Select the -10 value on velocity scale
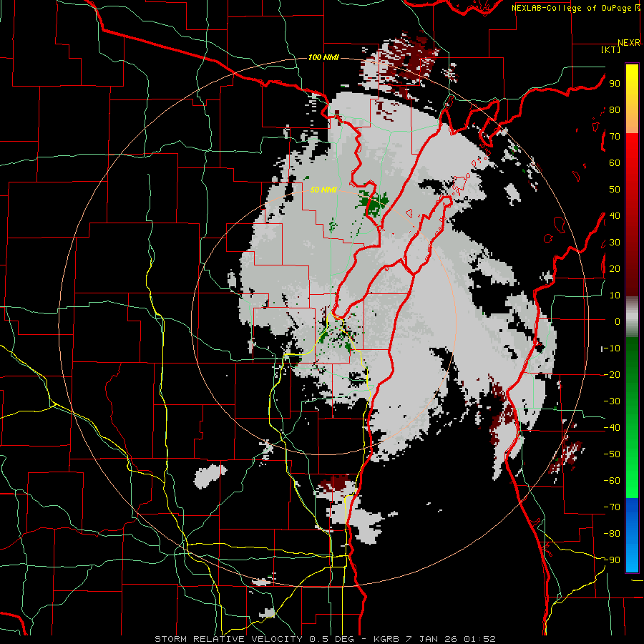Screen dimensions: 644x644 pos(612,348)
